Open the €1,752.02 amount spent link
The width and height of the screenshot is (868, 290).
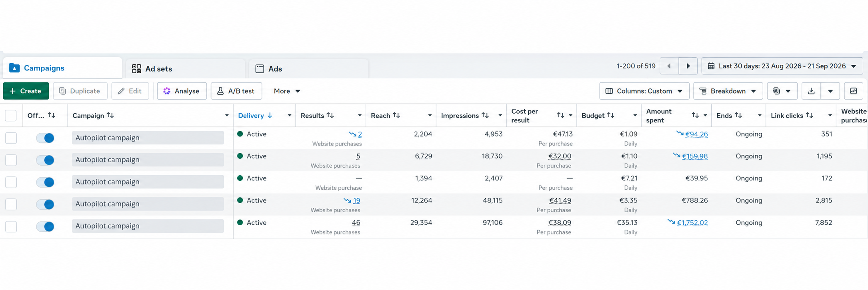pyautogui.click(x=692, y=223)
